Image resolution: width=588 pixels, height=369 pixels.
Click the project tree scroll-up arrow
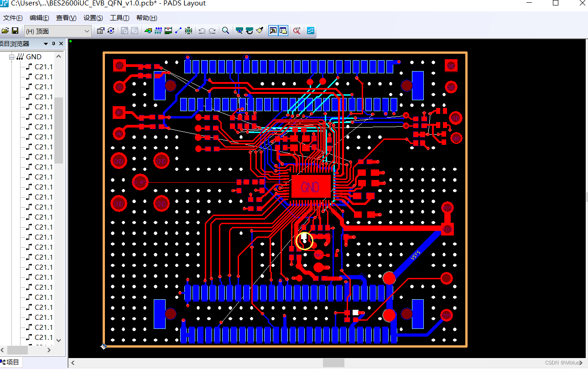point(59,56)
